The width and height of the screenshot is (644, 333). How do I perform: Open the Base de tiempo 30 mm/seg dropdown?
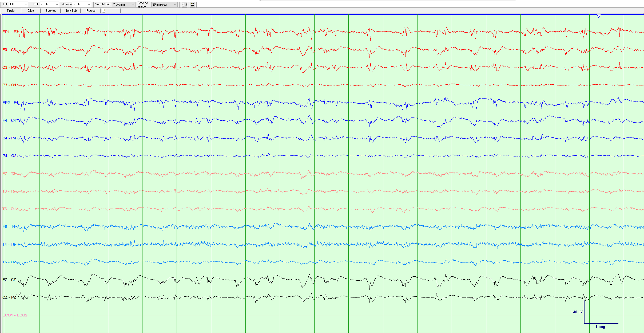tap(164, 5)
